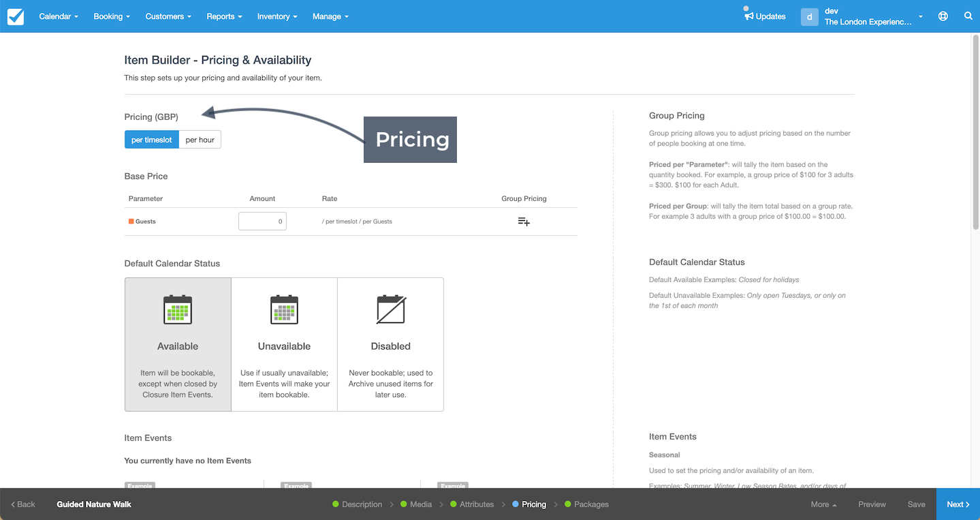The height and width of the screenshot is (520, 980).
Task: Click the Amount column header
Action: click(x=262, y=198)
